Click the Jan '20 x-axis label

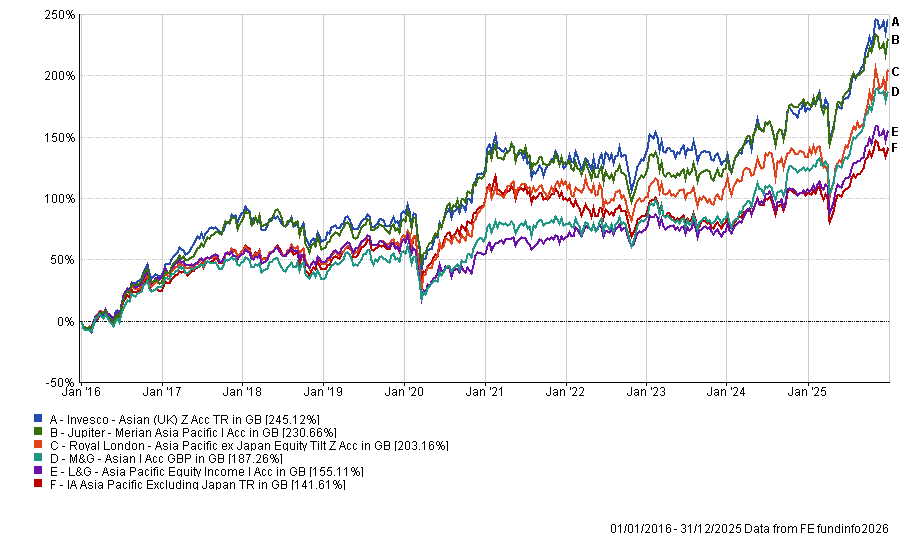404,394
